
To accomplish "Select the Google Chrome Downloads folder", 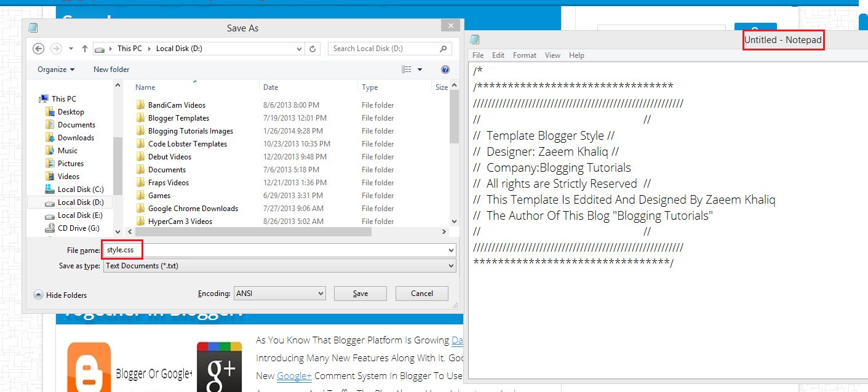I will click(x=193, y=209).
